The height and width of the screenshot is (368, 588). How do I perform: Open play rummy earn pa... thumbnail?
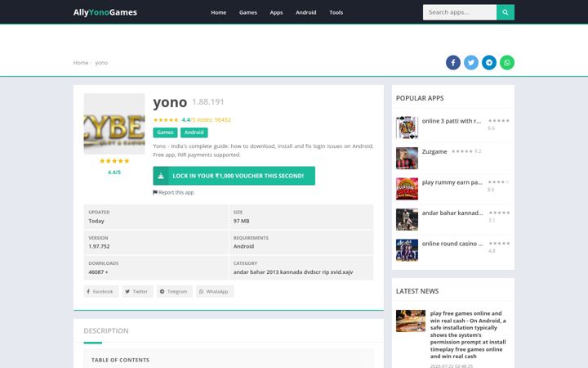click(407, 189)
